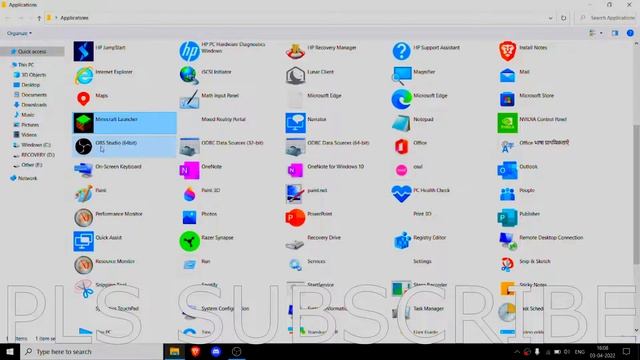Select the Magnifier app icon

coord(401,75)
